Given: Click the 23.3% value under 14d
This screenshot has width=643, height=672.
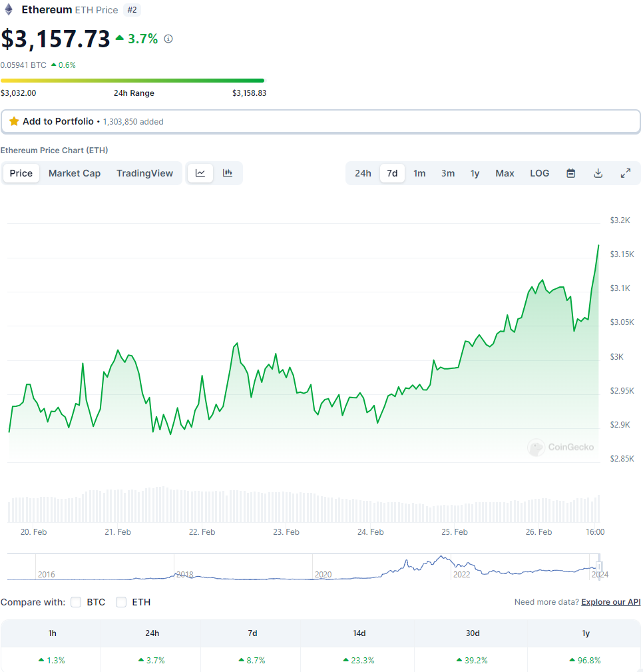Looking at the screenshot, I should pos(359,661).
